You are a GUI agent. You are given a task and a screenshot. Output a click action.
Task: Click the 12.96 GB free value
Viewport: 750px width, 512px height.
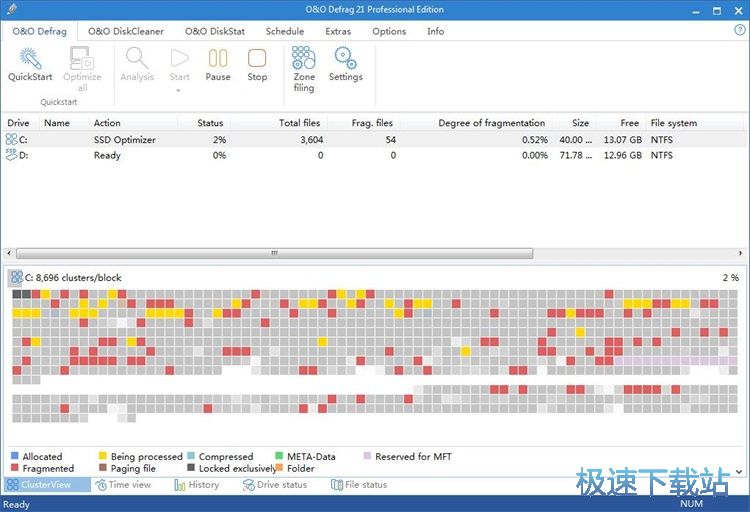623,155
